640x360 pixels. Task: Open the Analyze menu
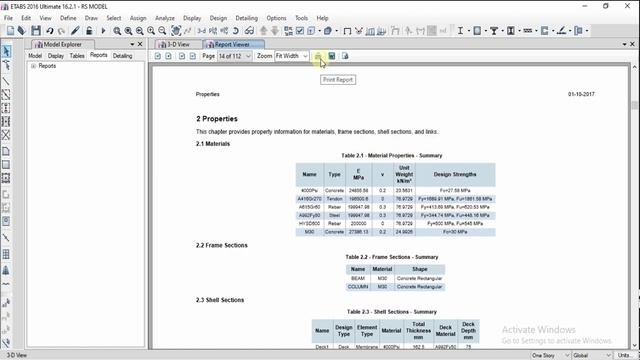pyautogui.click(x=165, y=18)
